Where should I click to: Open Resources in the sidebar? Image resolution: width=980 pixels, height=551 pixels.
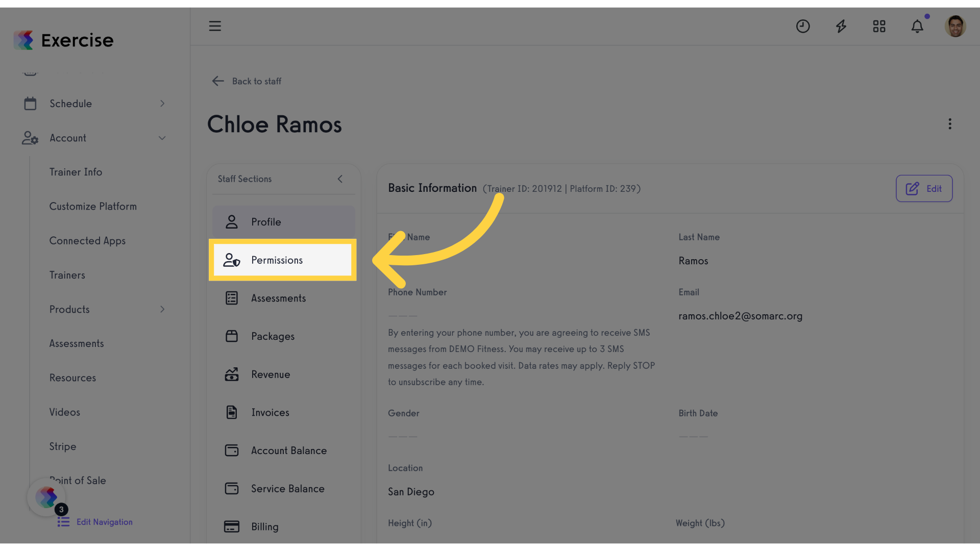[x=72, y=378]
